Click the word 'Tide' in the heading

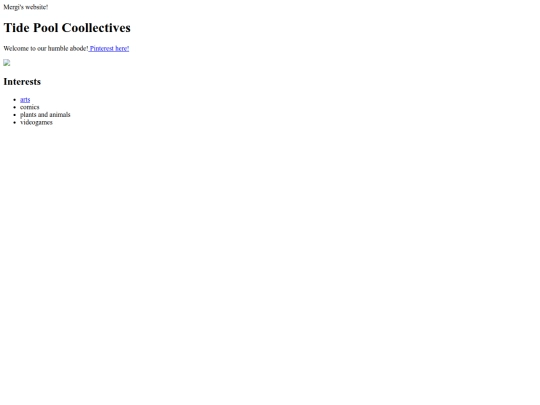tap(17, 28)
